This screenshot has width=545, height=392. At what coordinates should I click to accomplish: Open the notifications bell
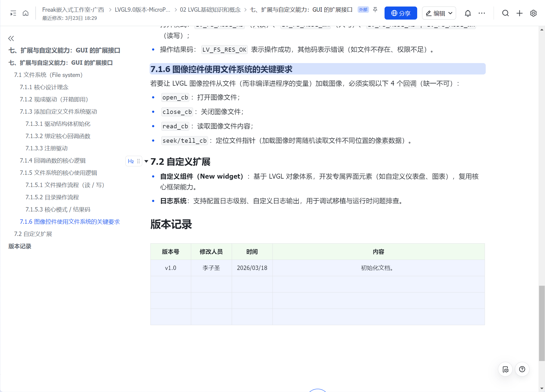(467, 13)
